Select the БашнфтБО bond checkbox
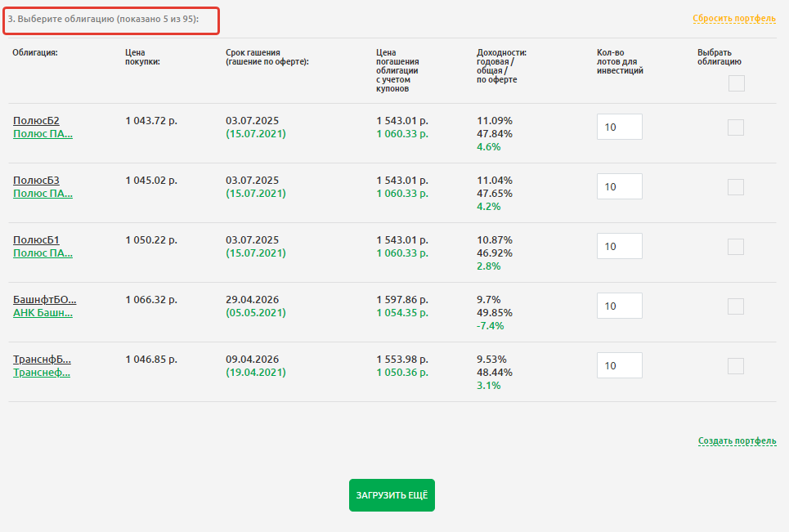789x532 pixels. pyautogui.click(x=736, y=306)
